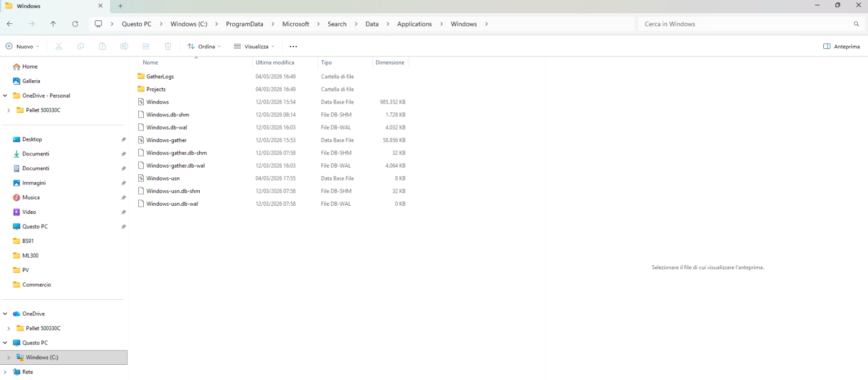Collapse the OneDrive - Personal tree node
868x380 pixels.
coord(5,96)
